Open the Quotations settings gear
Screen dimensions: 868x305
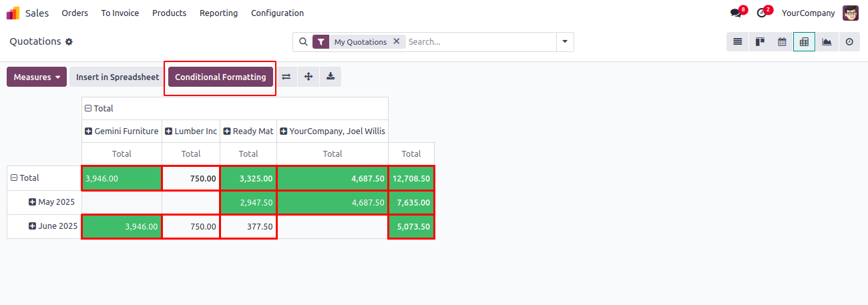click(x=69, y=41)
